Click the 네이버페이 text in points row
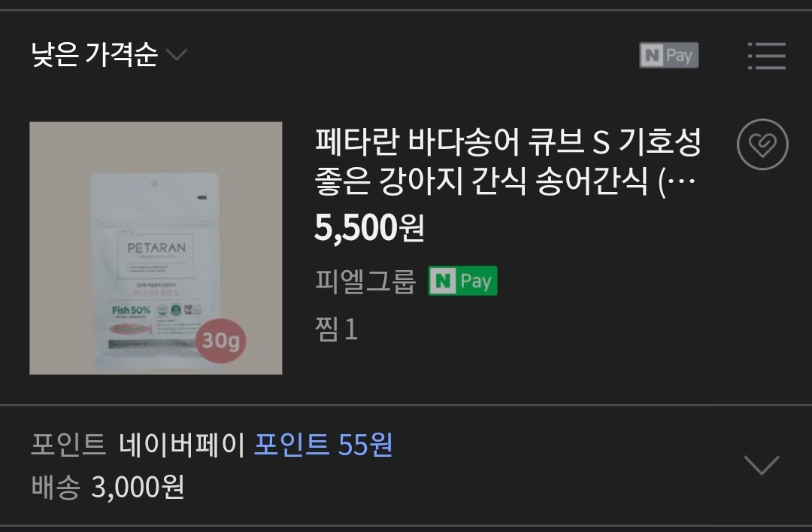This screenshot has height=532, width=812. tap(181, 445)
